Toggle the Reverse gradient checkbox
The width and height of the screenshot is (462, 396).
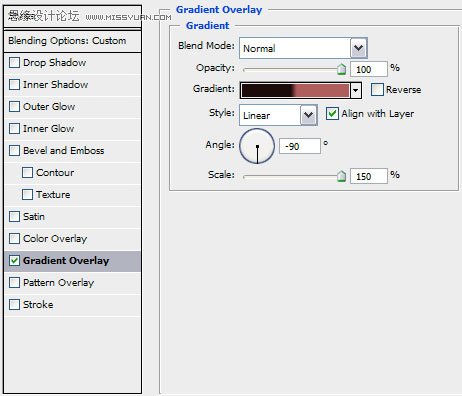(377, 89)
